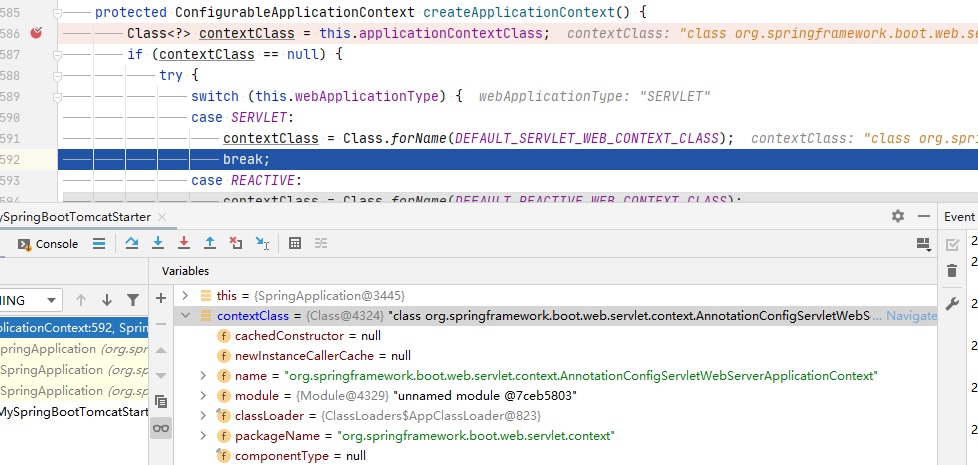978x465 pixels.
Task: Expand the 'this' variable node
Action: (x=185, y=295)
